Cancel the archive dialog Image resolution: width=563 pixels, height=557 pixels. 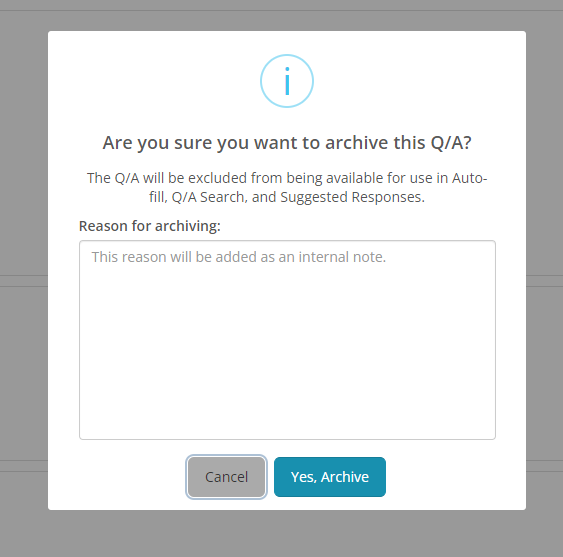point(226,477)
